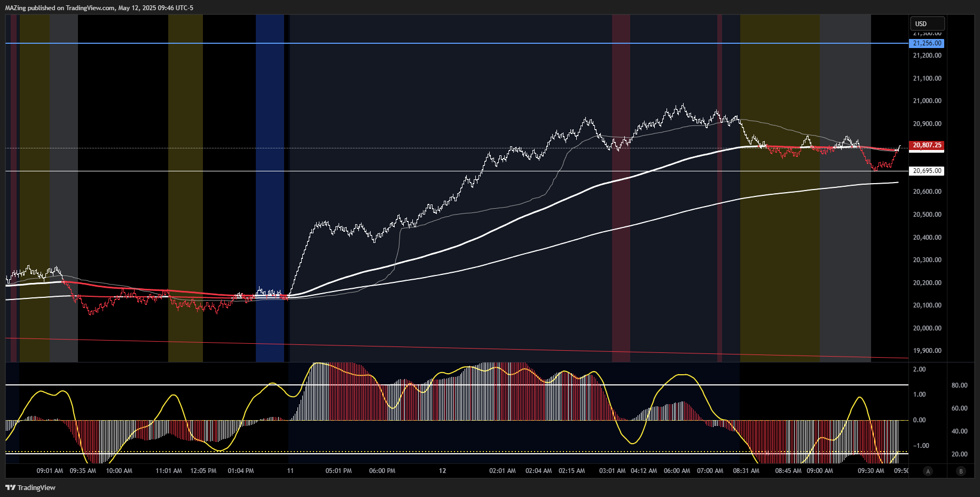The height and width of the screenshot is (497, 980).
Task: Click the 09:00 AM time label
Action: 820,471
